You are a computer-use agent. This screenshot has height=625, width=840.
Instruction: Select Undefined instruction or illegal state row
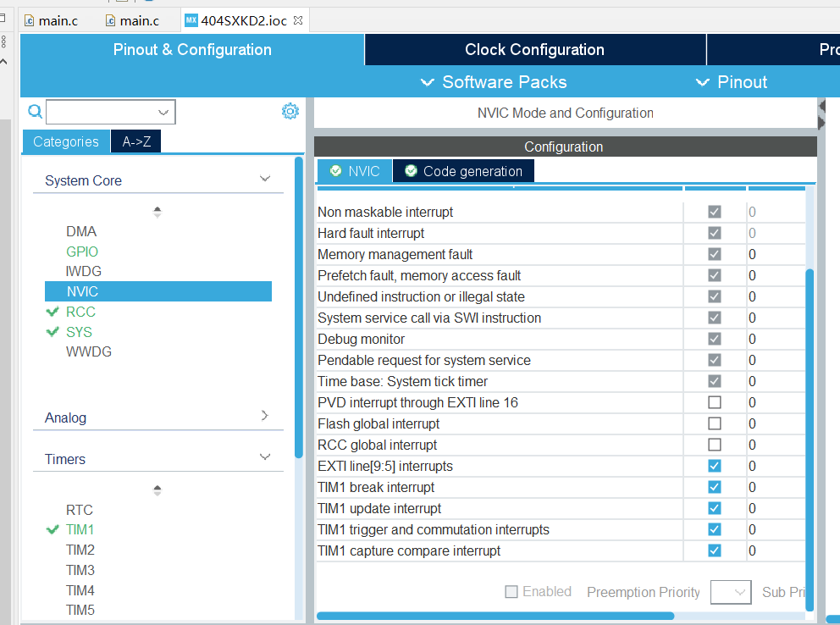(561, 296)
